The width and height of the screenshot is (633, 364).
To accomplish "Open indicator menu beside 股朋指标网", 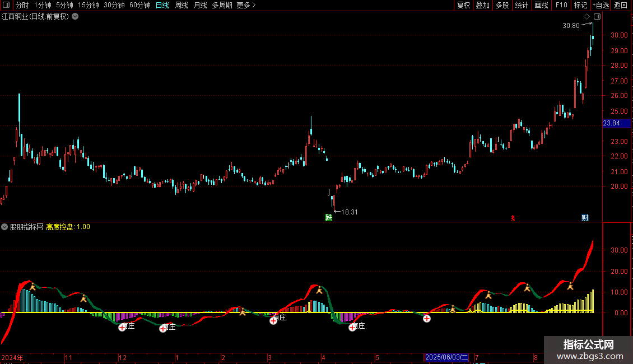I will tap(4, 227).
